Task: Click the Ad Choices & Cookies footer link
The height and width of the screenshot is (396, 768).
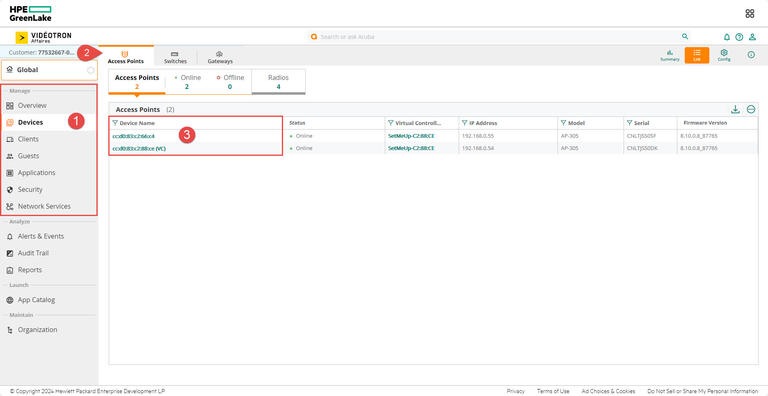Action: (609, 391)
